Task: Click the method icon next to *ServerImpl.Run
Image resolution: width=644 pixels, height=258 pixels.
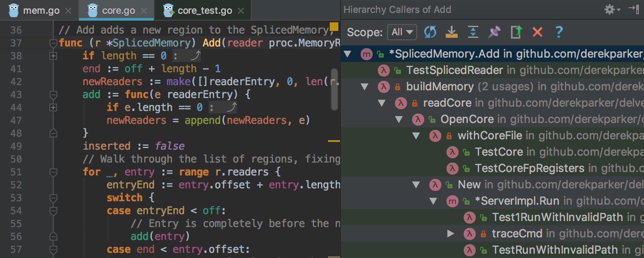Action: (x=453, y=201)
